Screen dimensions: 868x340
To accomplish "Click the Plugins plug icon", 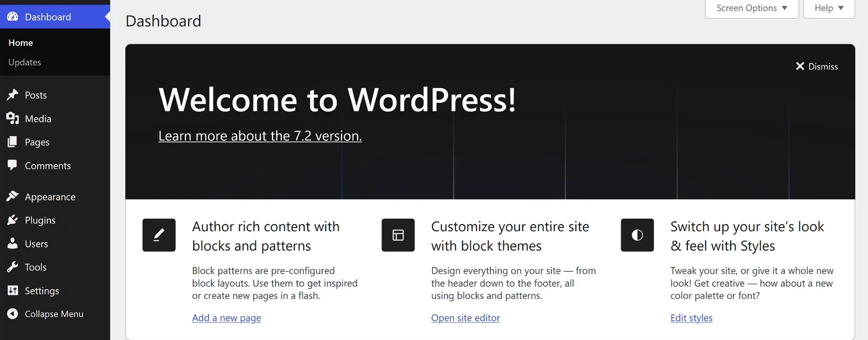I will click(13, 220).
